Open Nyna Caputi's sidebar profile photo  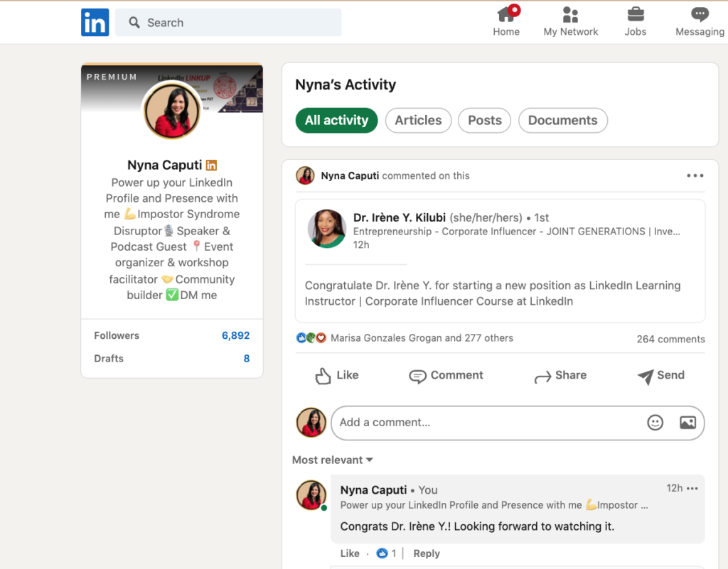(172, 112)
